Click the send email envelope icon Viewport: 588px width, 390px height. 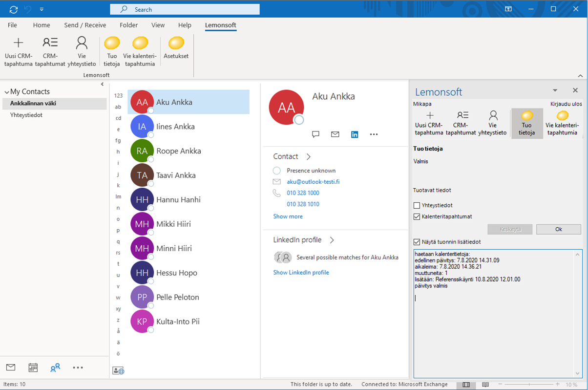(335, 134)
